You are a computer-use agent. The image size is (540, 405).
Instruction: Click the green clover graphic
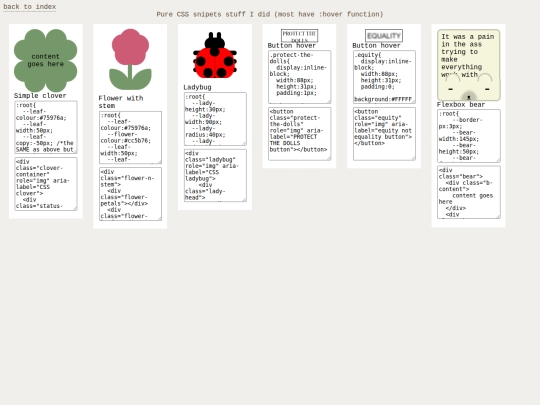click(x=45, y=60)
